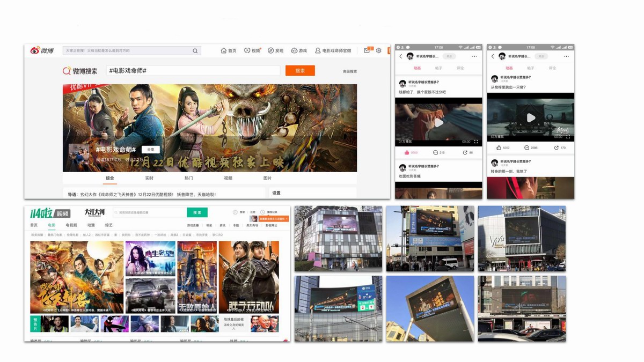
Task: Toggle the follow button in left phone header
Action: pos(449,56)
